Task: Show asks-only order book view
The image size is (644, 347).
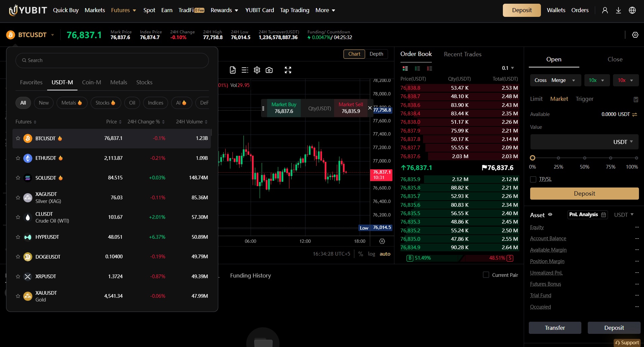Action: pyautogui.click(x=429, y=68)
